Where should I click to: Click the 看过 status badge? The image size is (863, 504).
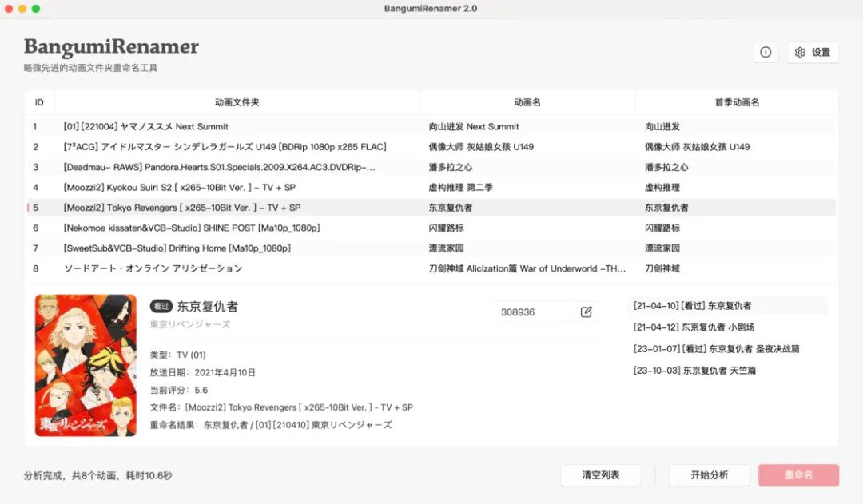pos(161,307)
